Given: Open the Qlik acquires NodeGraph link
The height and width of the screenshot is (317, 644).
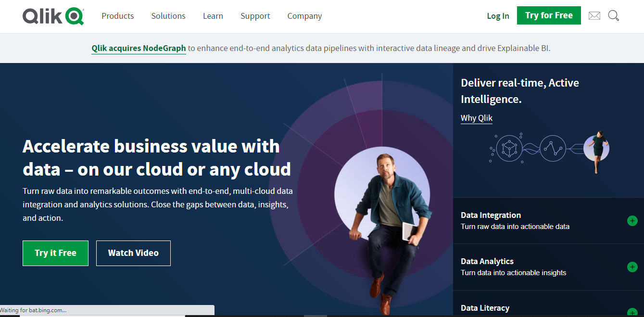Looking at the screenshot, I should (x=139, y=48).
